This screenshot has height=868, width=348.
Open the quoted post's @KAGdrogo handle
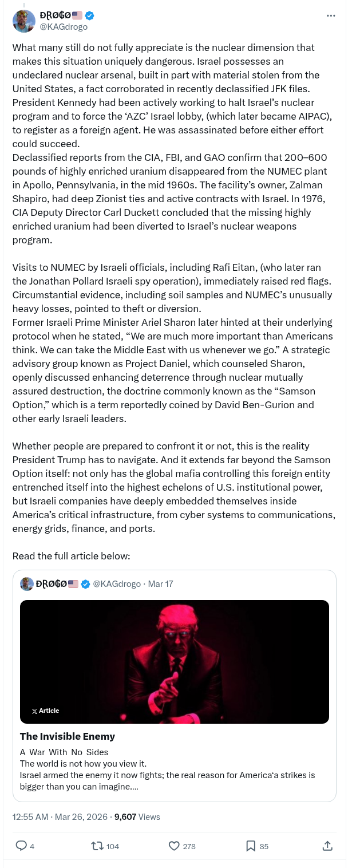[x=116, y=584]
